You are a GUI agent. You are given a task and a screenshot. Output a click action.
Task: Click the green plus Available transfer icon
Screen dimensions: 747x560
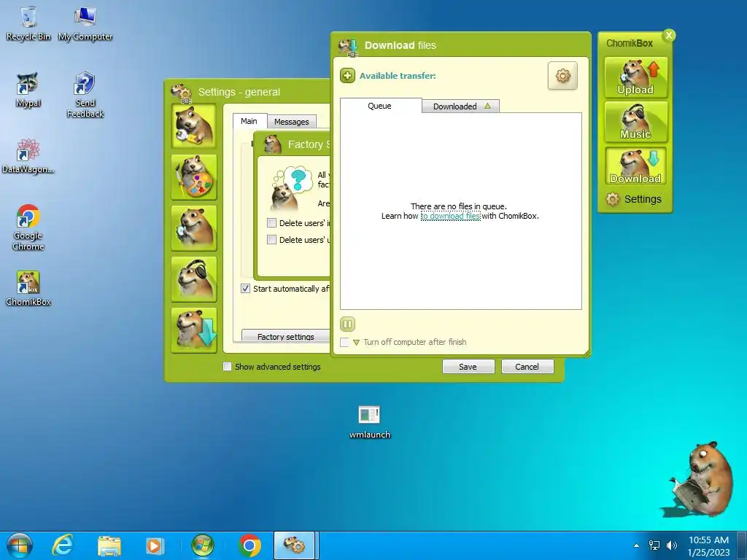tap(347, 75)
